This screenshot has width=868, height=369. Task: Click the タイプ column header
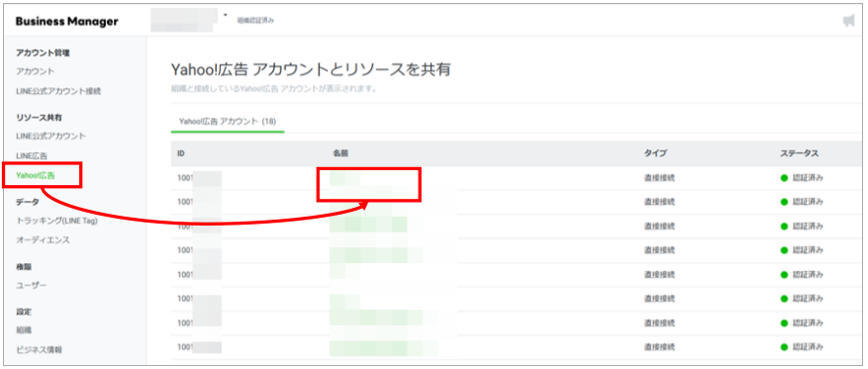point(655,153)
